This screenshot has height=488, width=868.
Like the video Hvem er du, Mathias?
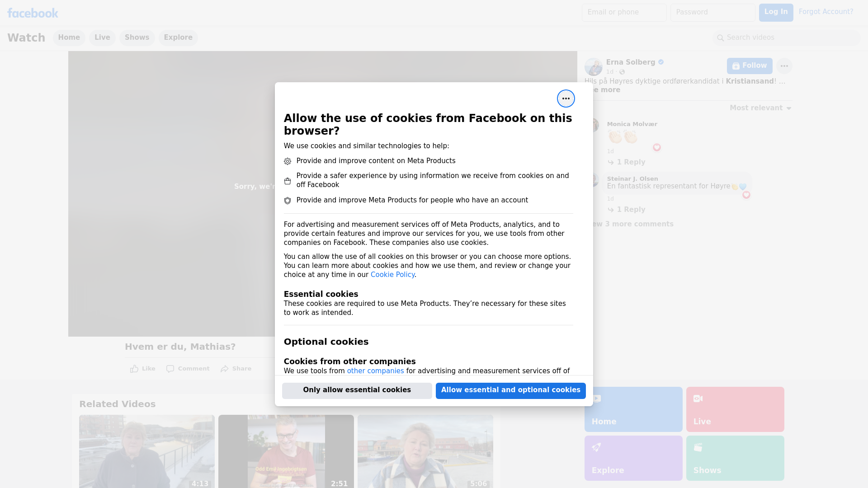142,369
